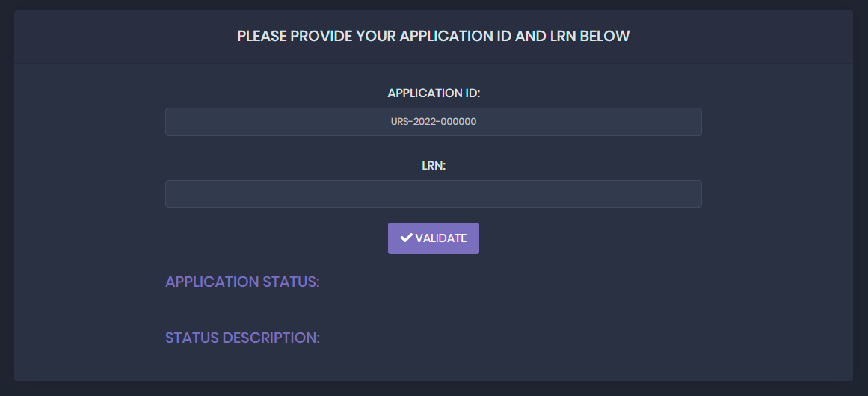The height and width of the screenshot is (396, 868).
Task: Activate the field showing URS-2022-000000
Action: 434,122
